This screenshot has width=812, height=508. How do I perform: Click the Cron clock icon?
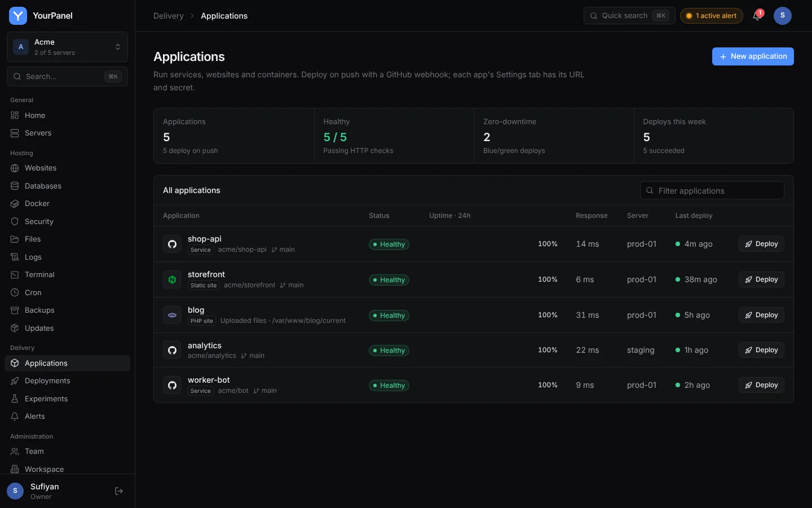(15, 293)
